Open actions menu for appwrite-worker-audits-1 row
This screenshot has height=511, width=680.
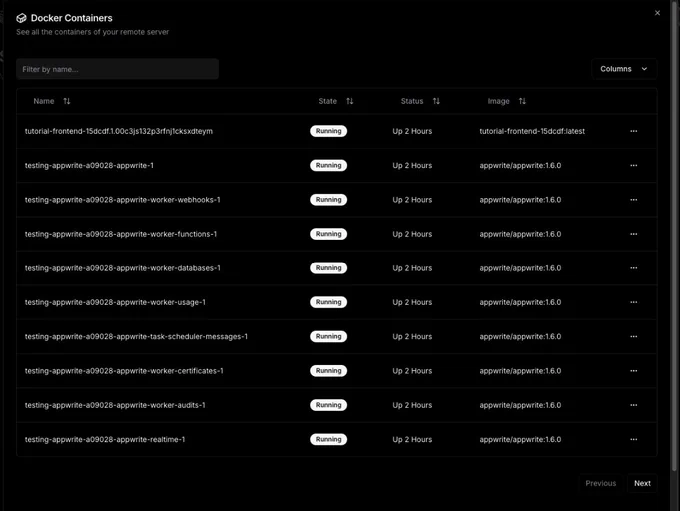634,405
